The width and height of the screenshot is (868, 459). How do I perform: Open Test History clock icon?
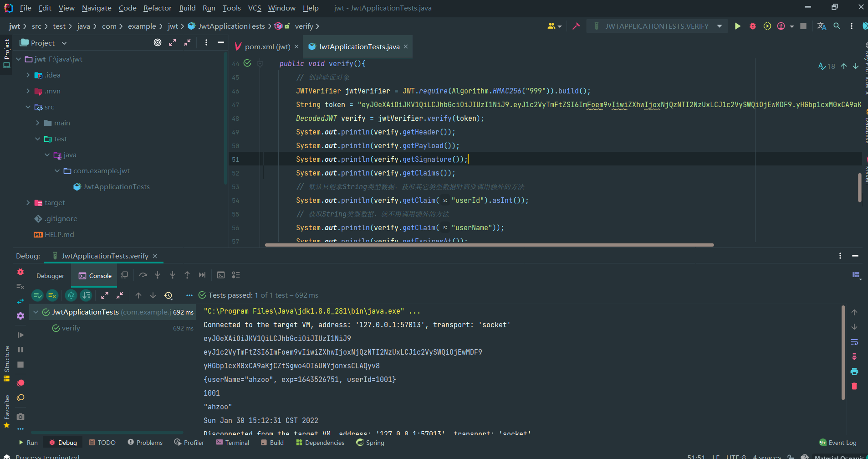[x=168, y=295]
